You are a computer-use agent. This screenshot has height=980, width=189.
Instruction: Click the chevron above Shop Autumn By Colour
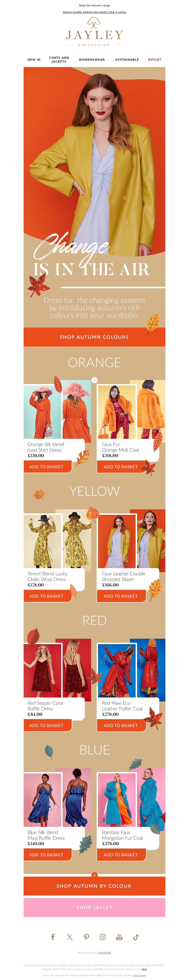point(94,875)
